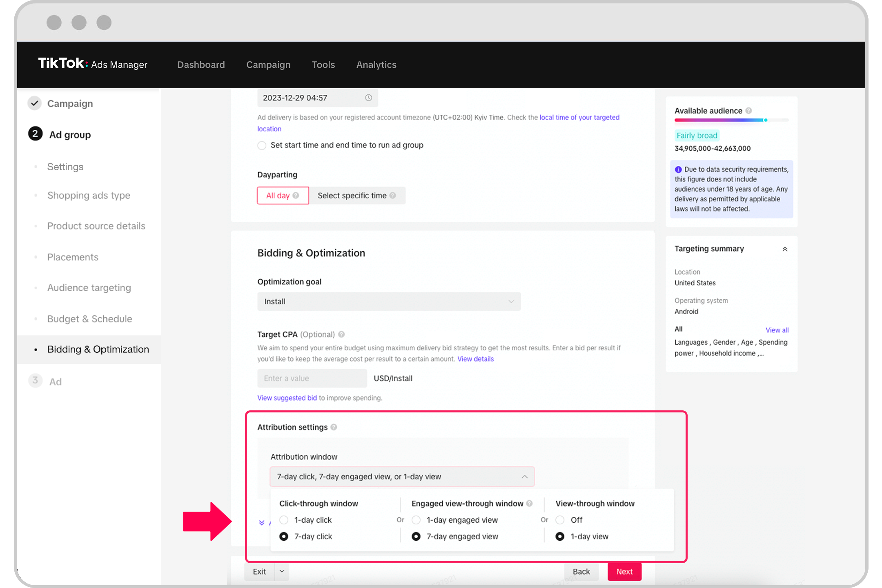
Task: Expand the Attribution window dropdown
Action: (402, 477)
